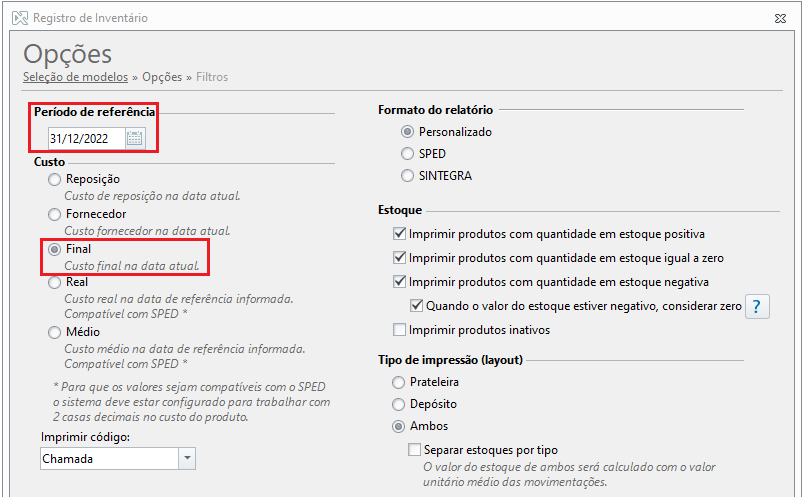The image size is (803, 497).
Task: Go back to Seleção de modelos link
Action: (75, 77)
